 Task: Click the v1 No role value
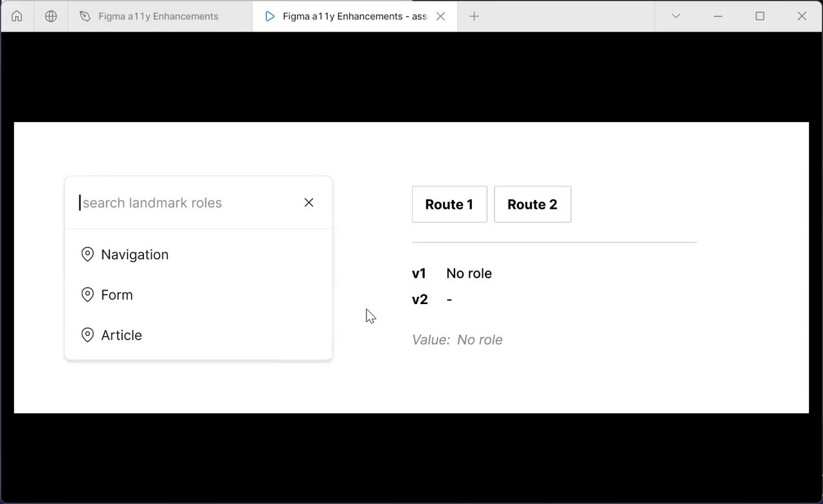pos(469,273)
